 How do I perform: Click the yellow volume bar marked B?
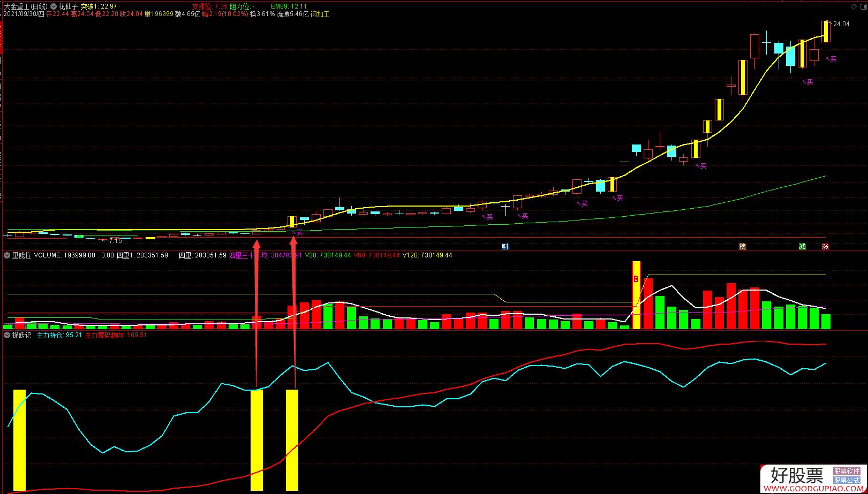click(x=636, y=295)
